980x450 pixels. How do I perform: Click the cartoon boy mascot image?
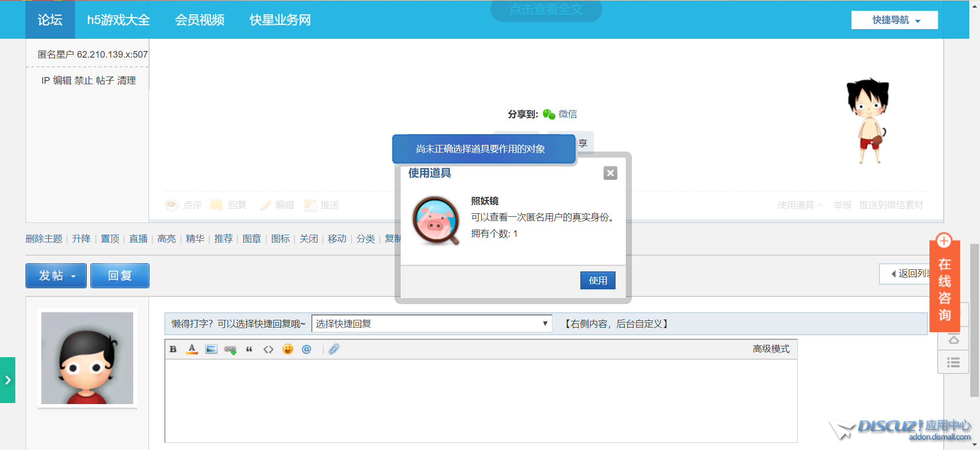[x=868, y=121]
